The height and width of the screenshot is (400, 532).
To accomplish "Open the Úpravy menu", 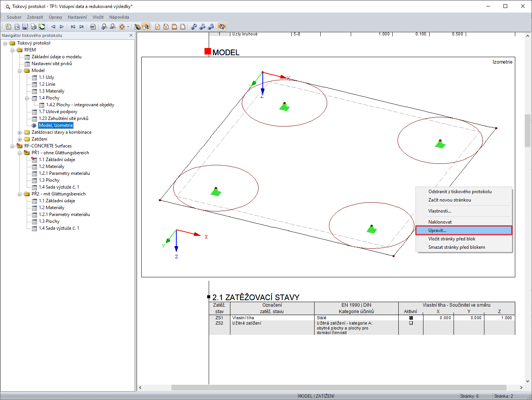I will pyautogui.click(x=56, y=17).
